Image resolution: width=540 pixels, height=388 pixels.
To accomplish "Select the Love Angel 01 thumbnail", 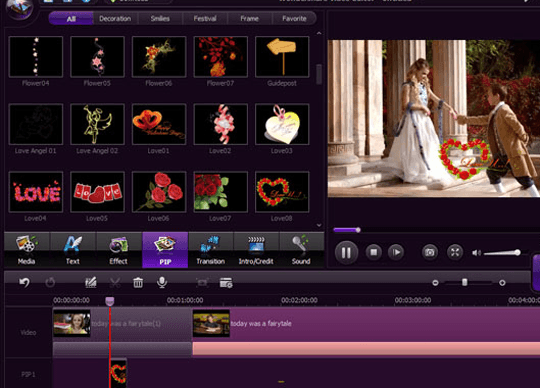I will pyautogui.click(x=36, y=124).
